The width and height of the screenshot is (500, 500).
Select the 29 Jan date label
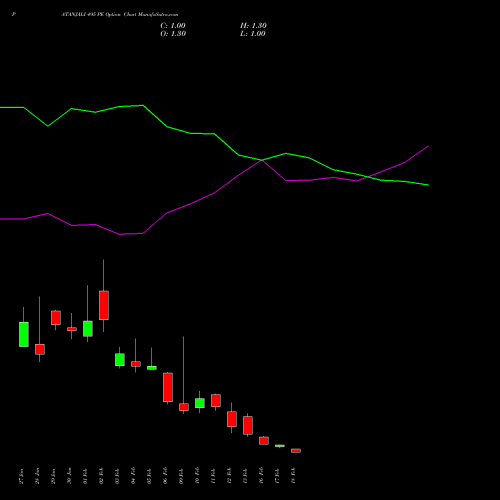[x=53, y=476]
